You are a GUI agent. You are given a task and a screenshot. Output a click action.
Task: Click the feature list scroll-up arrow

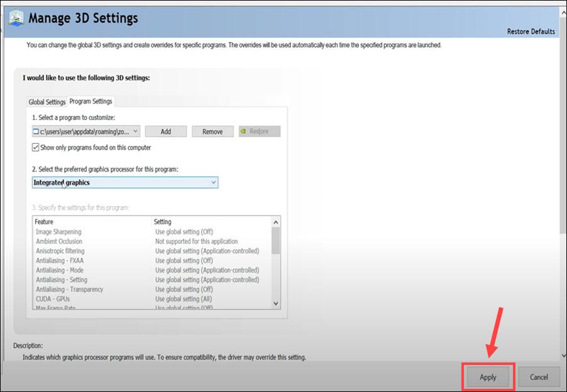[275, 221]
